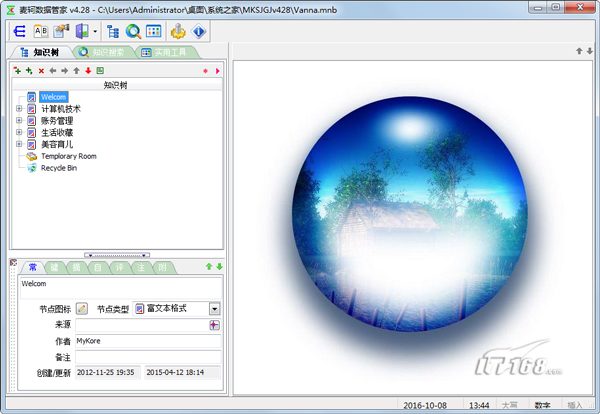Open the 节点类型 富文本格式 dropdown
The width and height of the screenshot is (600, 414).
click(215, 309)
